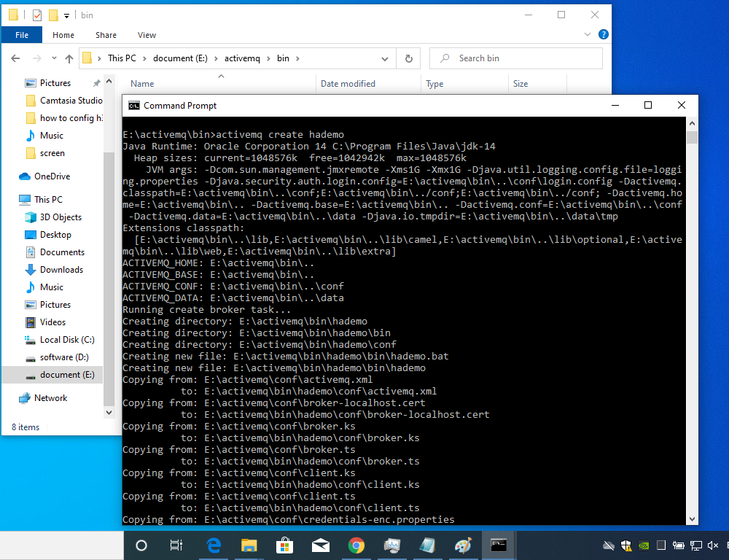Image resolution: width=729 pixels, height=560 pixels.
Task: Open the File menu in Explorer
Action: pos(22,35)
